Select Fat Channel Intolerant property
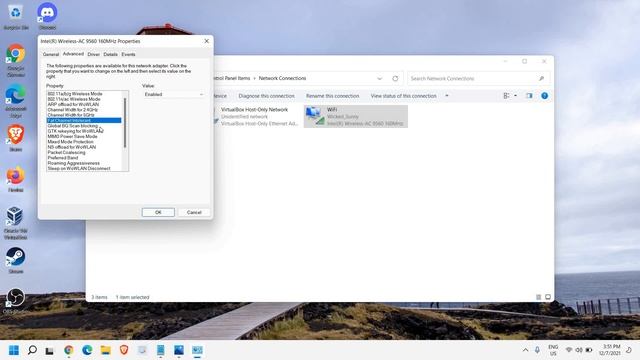Image resolution: width=640 pixels, height=360 pixels. coord(84,120)
